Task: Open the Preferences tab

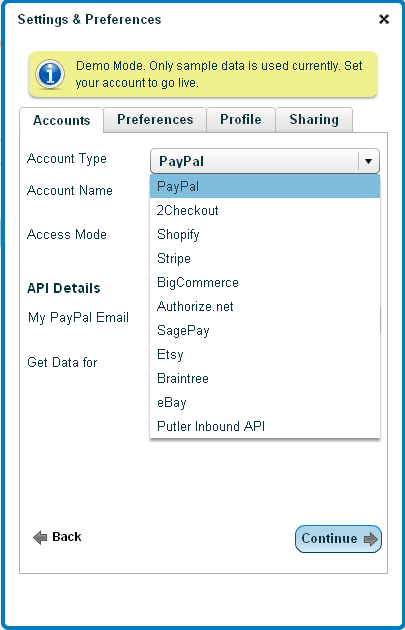Action: 155,120
